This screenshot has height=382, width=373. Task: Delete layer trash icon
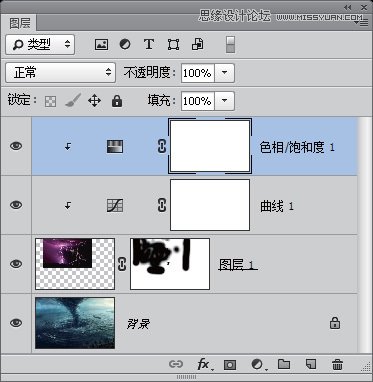pos(337,364)
